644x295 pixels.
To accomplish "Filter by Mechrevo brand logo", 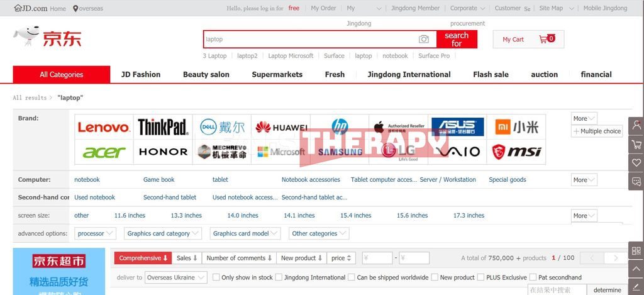I will [222, 152].
